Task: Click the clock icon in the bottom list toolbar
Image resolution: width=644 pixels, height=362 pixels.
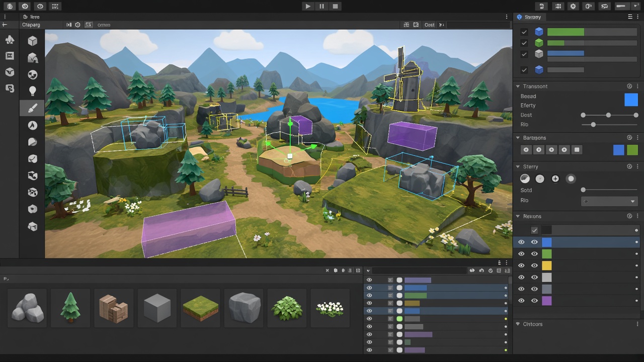Action: pyautogui.click(x=491, y=270)
